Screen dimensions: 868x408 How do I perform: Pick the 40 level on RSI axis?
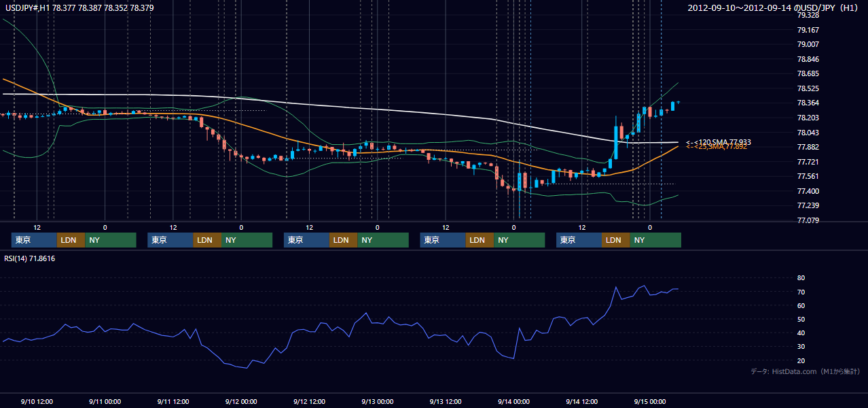point(801,333)
